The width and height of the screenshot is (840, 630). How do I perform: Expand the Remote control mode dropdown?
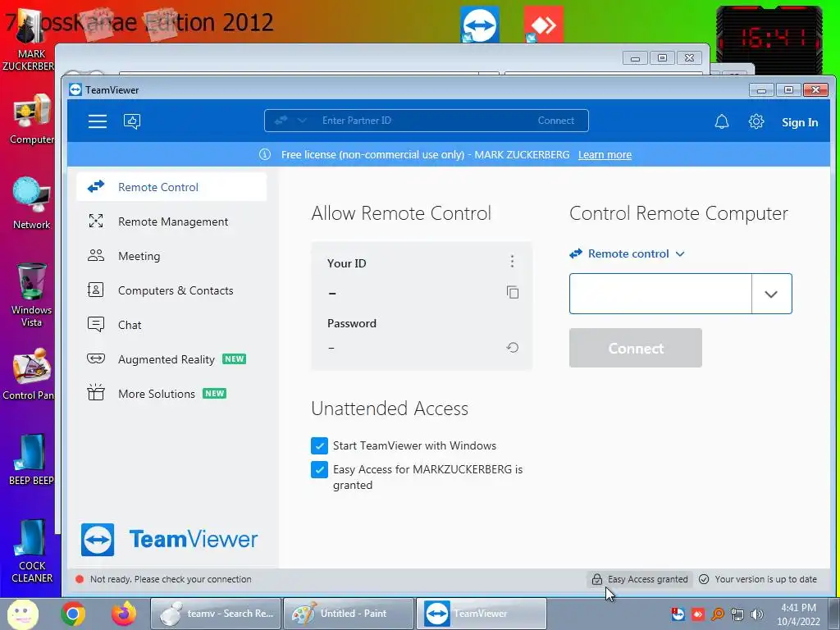pos(628,253)
